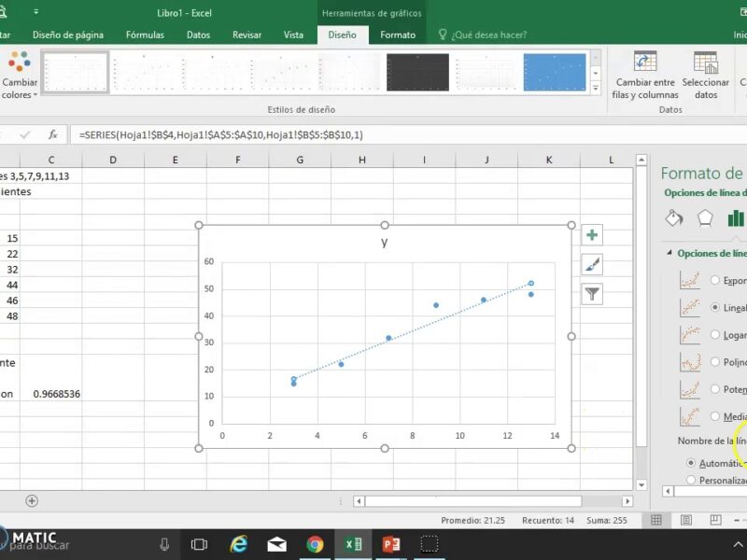Click the chart filters funnel button
The height and width of the screenshot is (560, 747).
tap(592, 294)
